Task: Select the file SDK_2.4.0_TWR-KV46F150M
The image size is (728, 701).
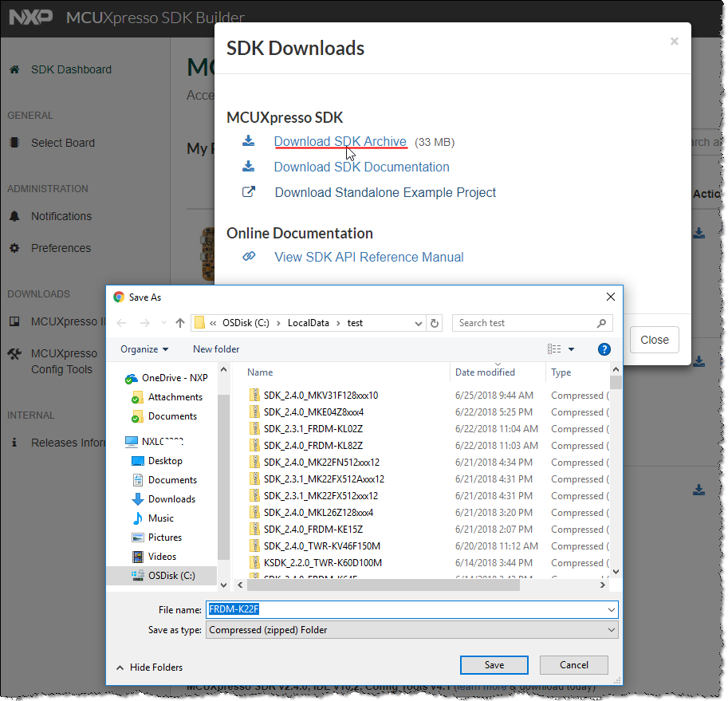Action: point(322,546)
